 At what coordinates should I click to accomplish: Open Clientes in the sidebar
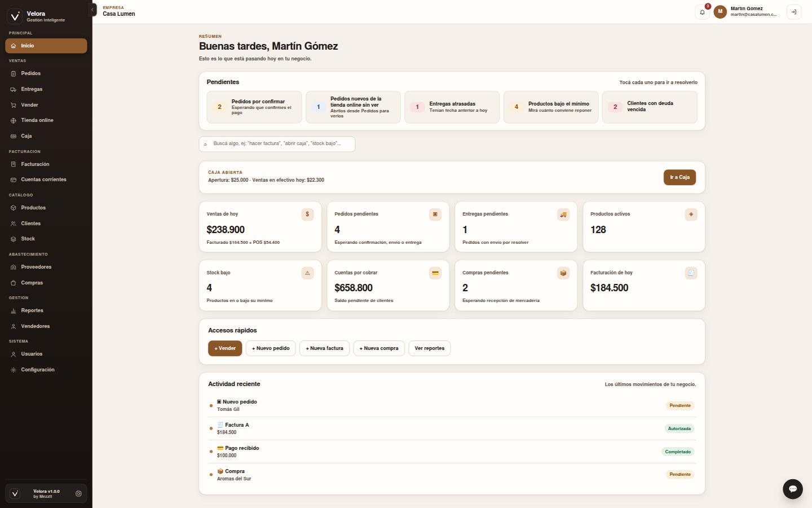(x=46, y=224)
